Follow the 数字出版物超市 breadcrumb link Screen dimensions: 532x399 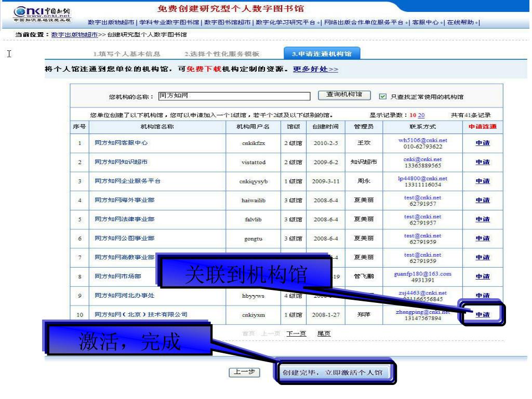point(74,35)
